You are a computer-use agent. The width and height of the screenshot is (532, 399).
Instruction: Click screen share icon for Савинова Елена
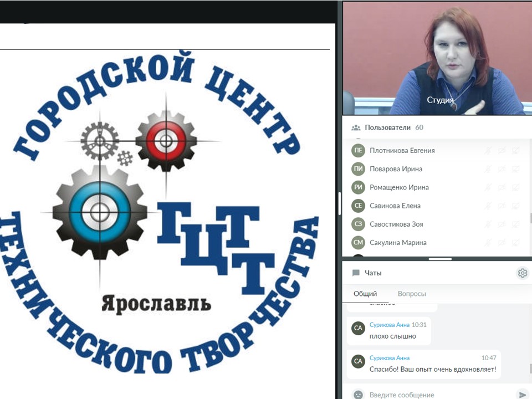[x=516, y=206]
